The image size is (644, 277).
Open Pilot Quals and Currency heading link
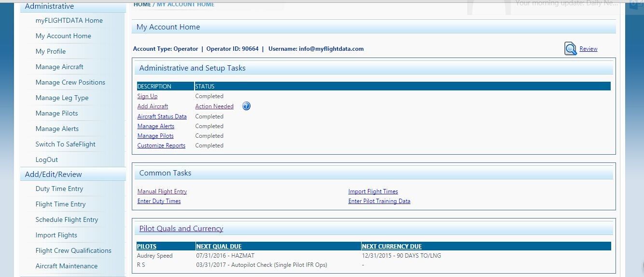coord(181,229)
